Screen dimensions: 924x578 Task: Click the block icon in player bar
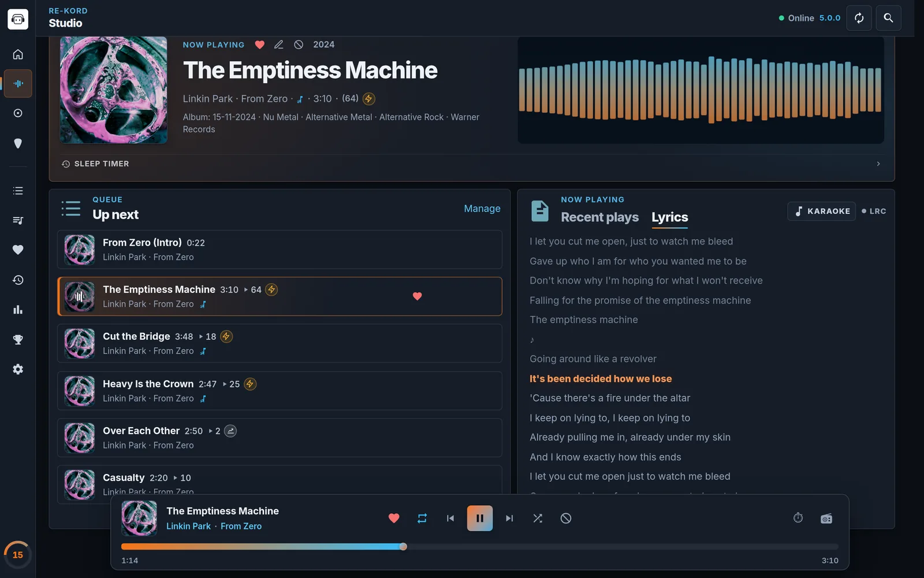click(566, 518)
